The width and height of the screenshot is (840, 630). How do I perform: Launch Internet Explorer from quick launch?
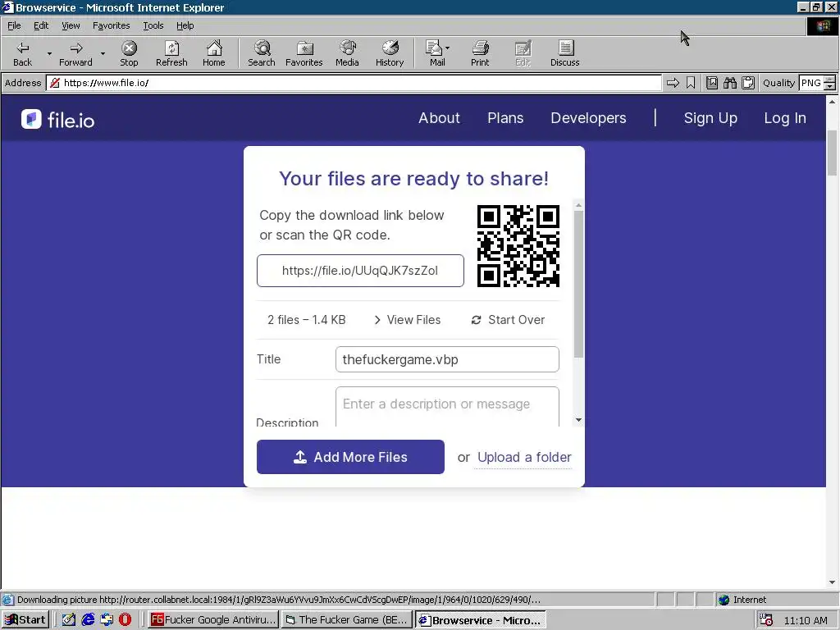coord(88,620)
